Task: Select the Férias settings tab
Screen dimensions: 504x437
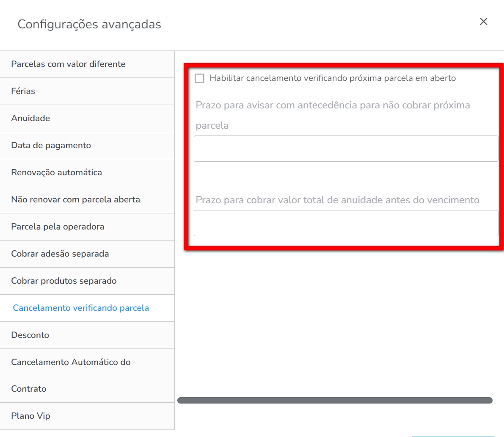Action: (x=23, y=91)
